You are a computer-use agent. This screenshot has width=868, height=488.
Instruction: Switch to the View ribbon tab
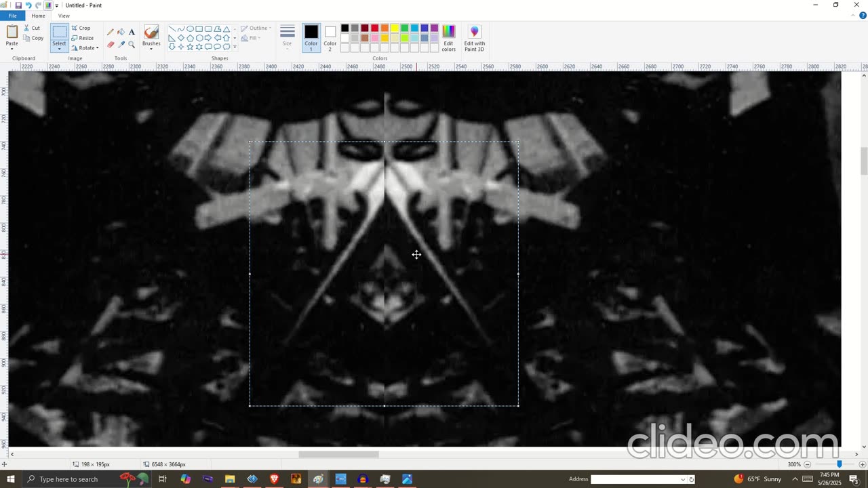(x=64, y=16)
